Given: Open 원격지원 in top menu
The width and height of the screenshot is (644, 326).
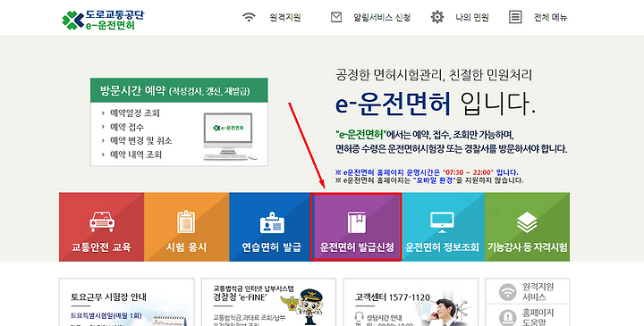Looking at the screenshot, I should coord(285,17).
